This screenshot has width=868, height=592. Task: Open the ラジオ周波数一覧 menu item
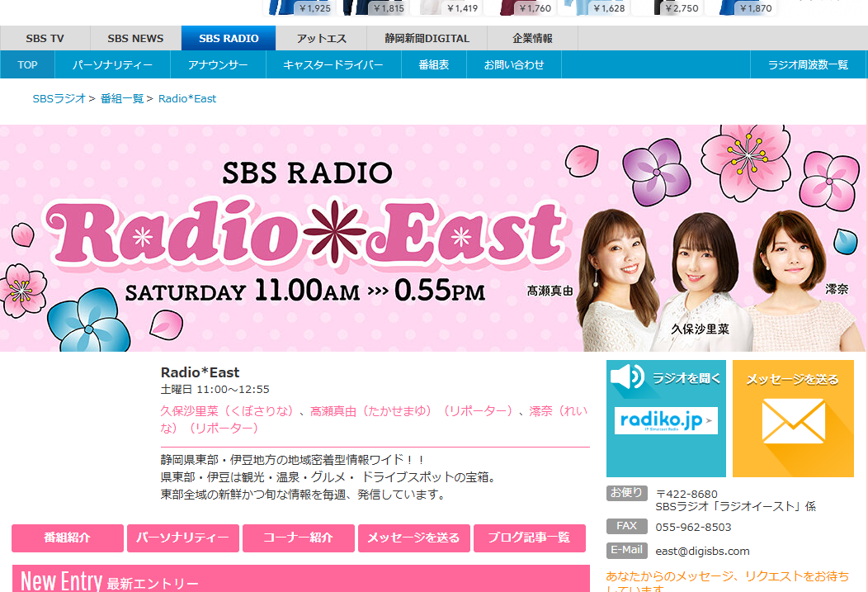click(x=809, y=64)
